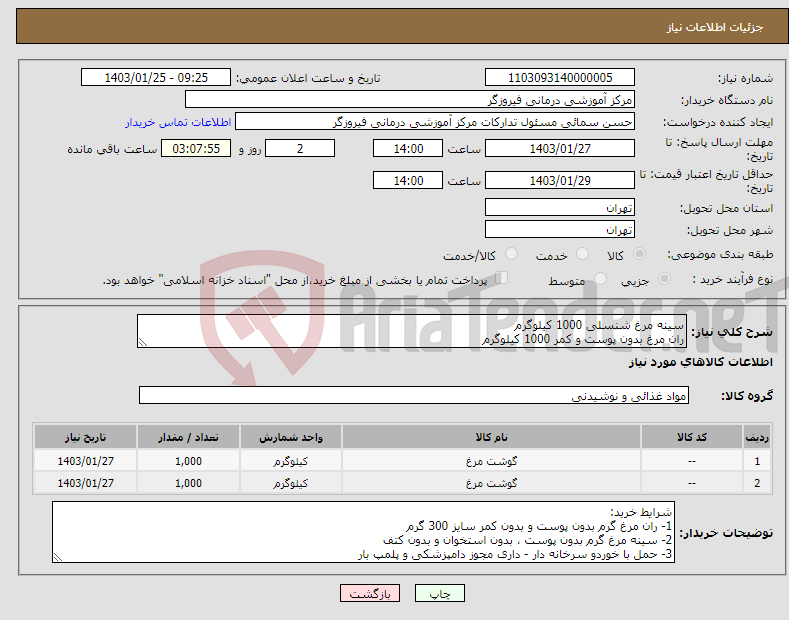This screenshot has width=789, height=620.
Task: Click date 1403/01/27 in table row 1
Action: [x=86, y=461]
